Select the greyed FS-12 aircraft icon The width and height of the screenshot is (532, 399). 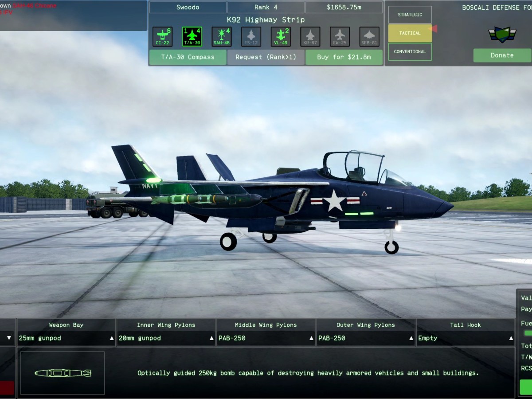click(x=251, y=36)
